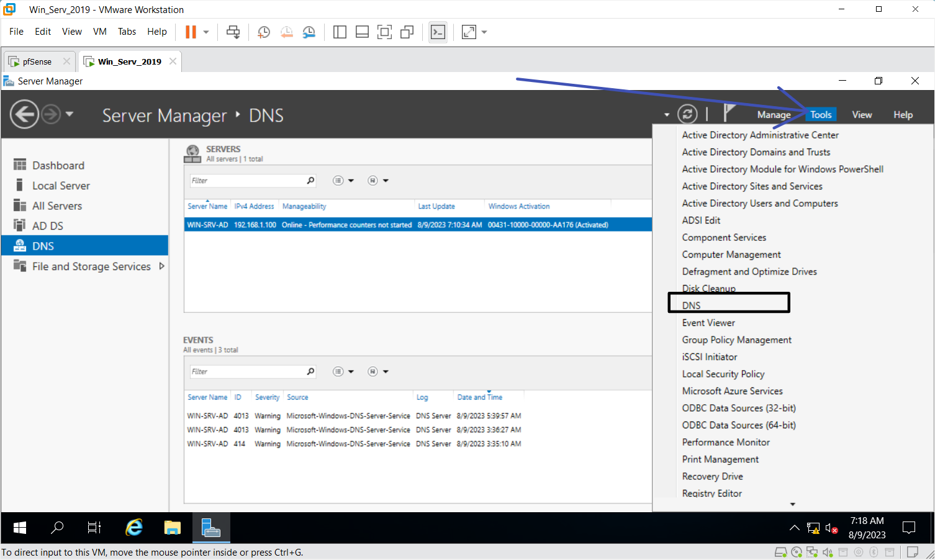Open Event Viewer from Tools menu
This screenshot has width=935, height=560.
point(708,323)
